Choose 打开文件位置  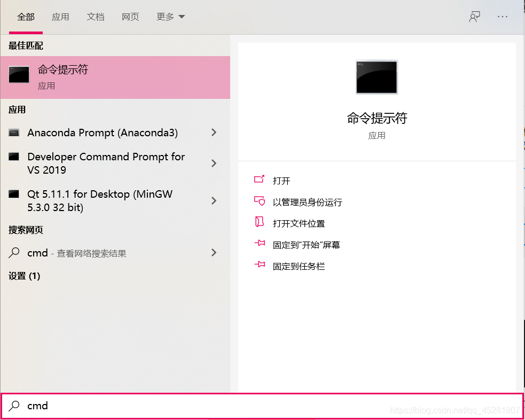coord(299,223)
